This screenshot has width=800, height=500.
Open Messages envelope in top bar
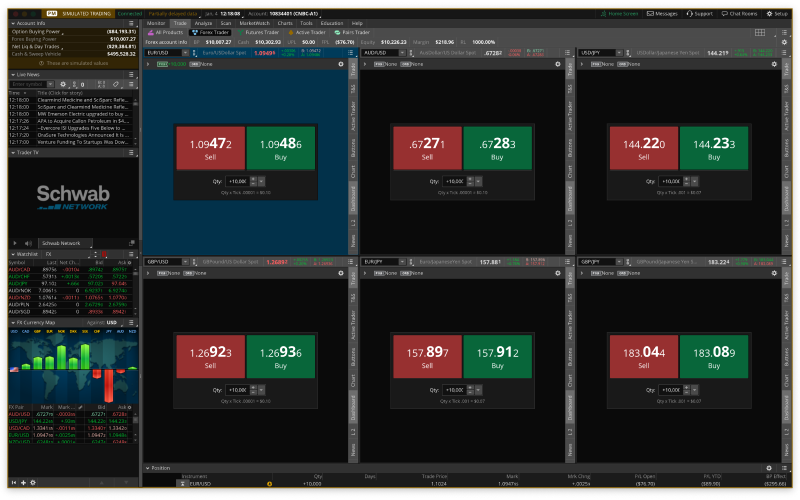tap(662, 14)
